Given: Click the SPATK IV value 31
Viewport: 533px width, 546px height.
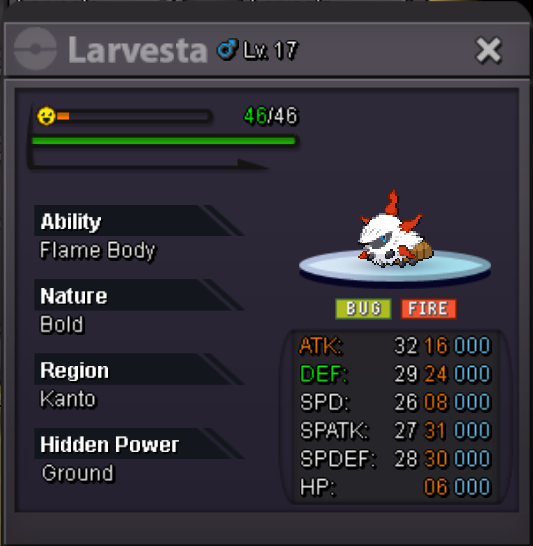Looking at the screenshot, I should pos(435,430).
